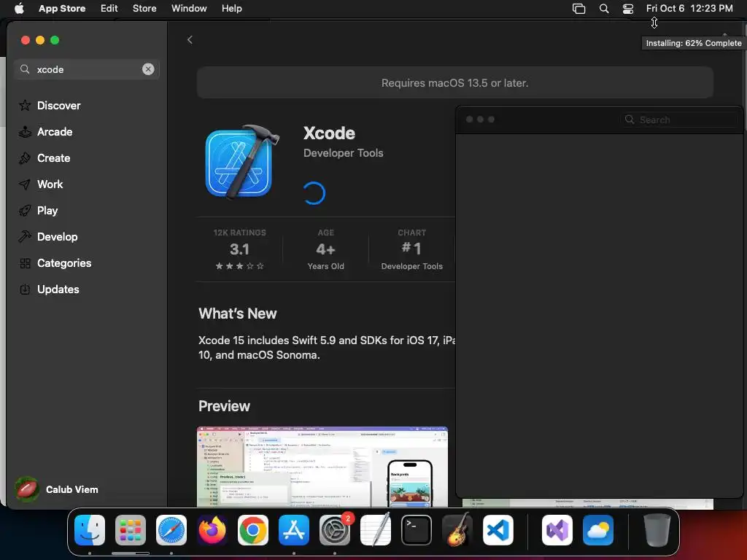Open the Calub Viem account profile
This screenshot has width=747, height=560.
(x=56, y=489)
